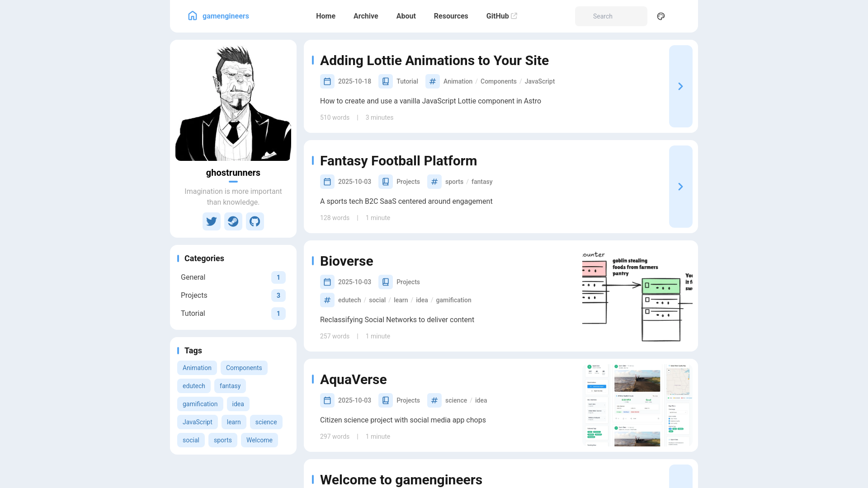The image size is (868, 488).
Task: Click the AquaVerse post calendar icon
Action: (327, 400)
